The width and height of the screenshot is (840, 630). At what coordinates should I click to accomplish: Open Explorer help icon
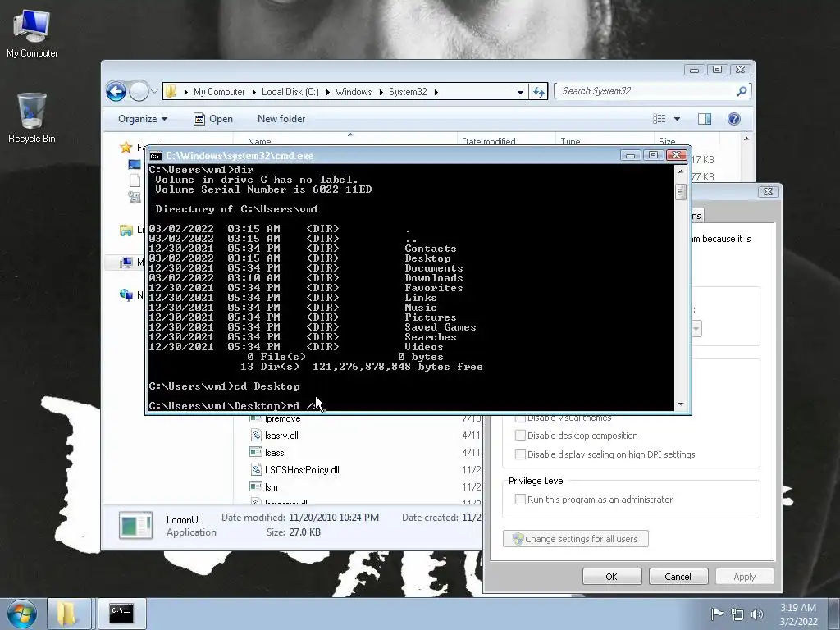734,119
